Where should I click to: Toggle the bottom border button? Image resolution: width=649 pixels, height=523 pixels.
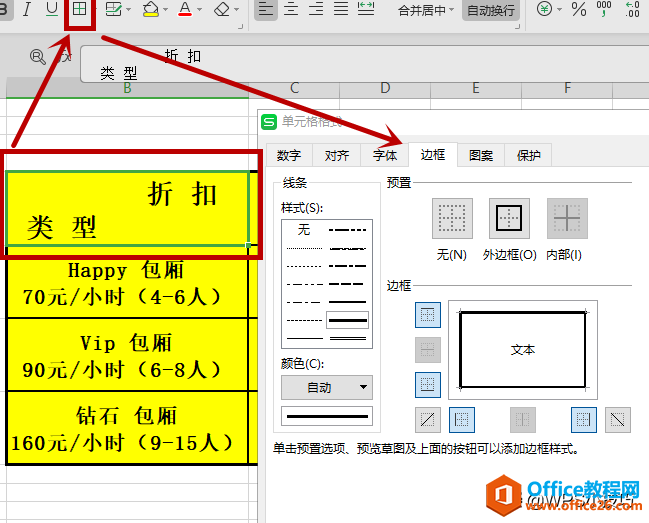point(428,385)
